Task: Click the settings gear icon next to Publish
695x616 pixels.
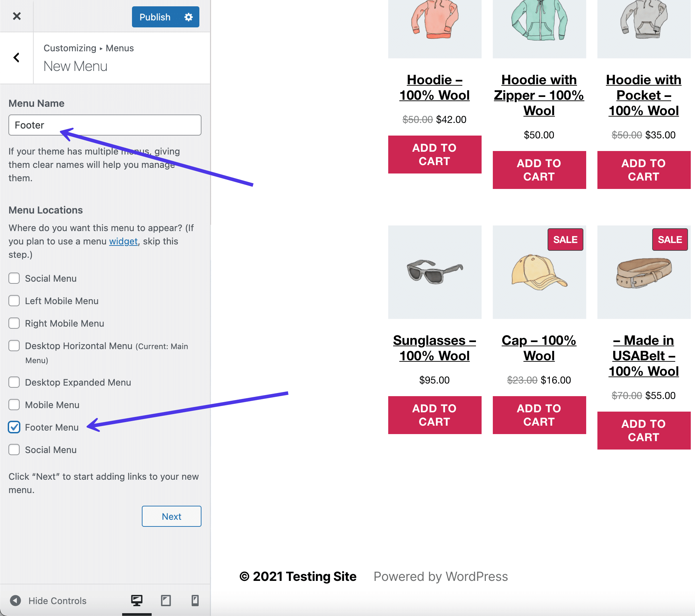Action: (x=190, y=16)
